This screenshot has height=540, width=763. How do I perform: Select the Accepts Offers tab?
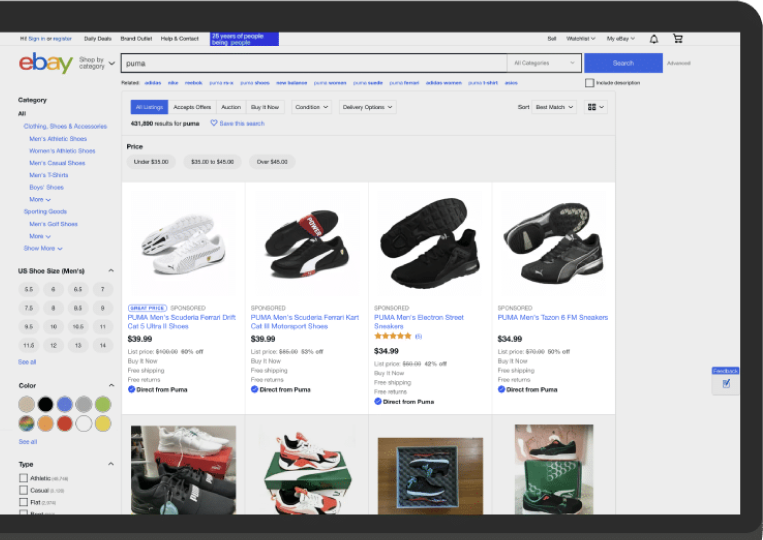(x=192, y=107)
